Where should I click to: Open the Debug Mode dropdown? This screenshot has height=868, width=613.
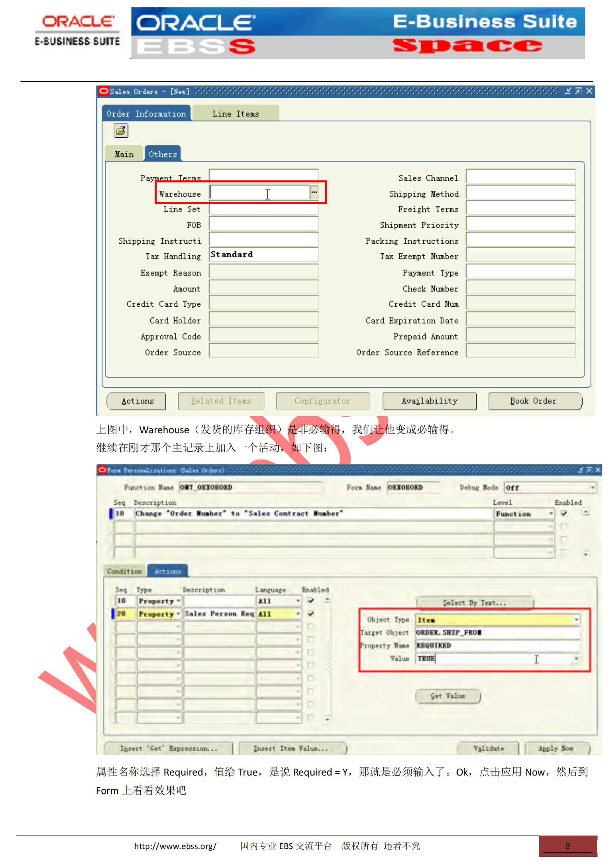point(593,487)
